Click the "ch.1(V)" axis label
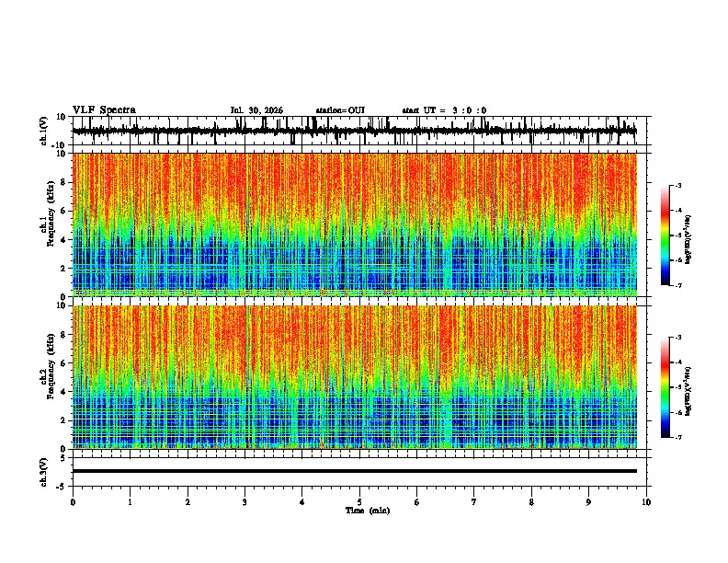 tap(43, 131)
